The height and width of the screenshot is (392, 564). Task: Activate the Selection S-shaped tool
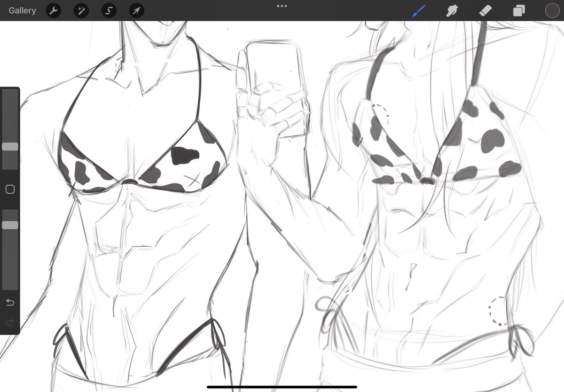pos(109,10)
